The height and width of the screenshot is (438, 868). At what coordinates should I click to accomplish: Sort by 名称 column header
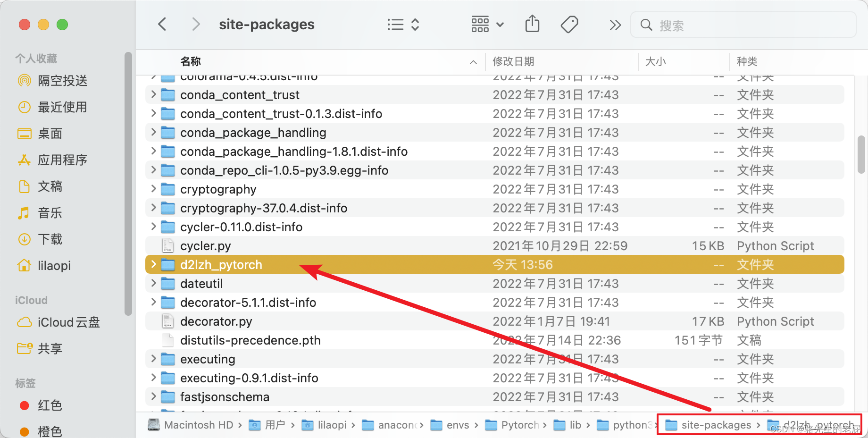pos(191,61)
